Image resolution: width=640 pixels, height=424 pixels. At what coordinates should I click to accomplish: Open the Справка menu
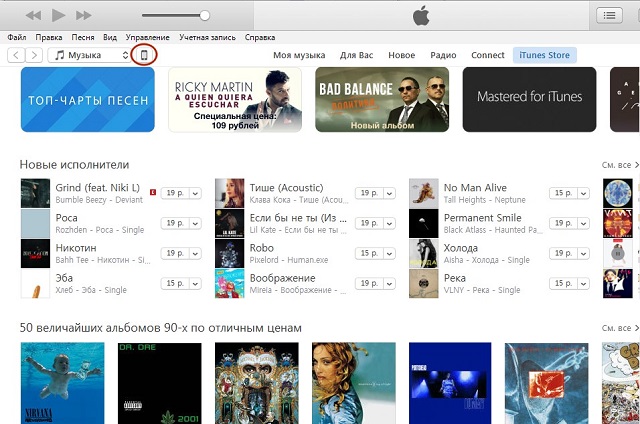[260, 38]
